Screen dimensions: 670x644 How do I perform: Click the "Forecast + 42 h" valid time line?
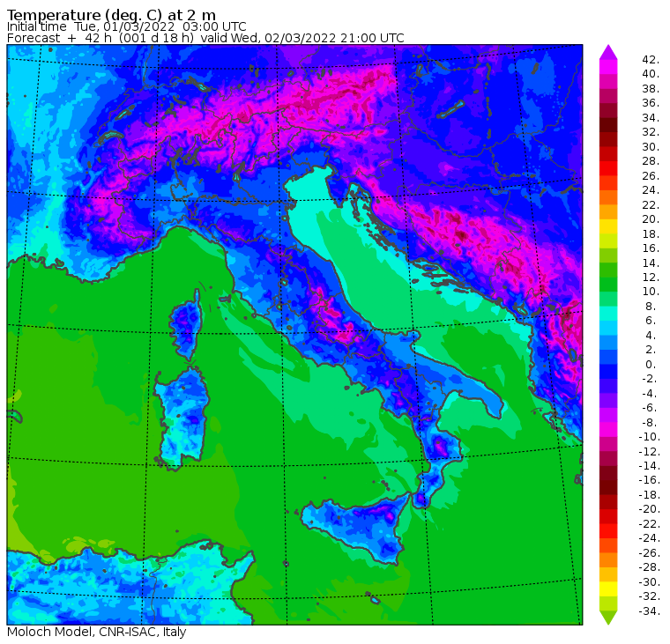click(205, 38)
